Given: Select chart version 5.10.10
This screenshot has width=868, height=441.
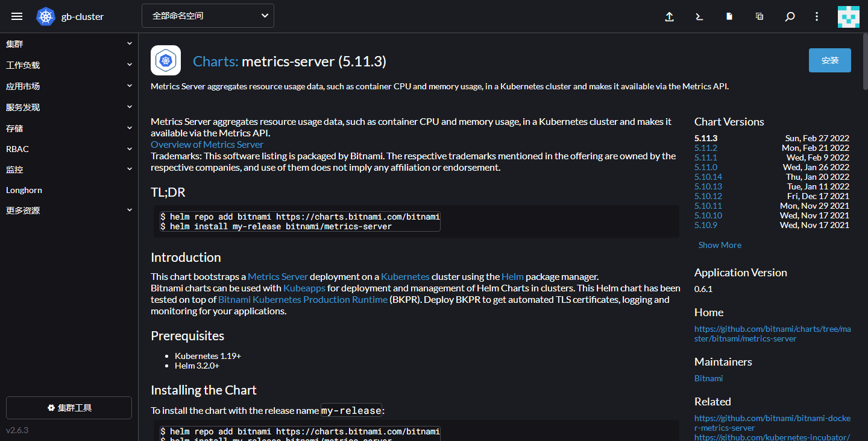Looking at the screenshot, I should 708,215.
